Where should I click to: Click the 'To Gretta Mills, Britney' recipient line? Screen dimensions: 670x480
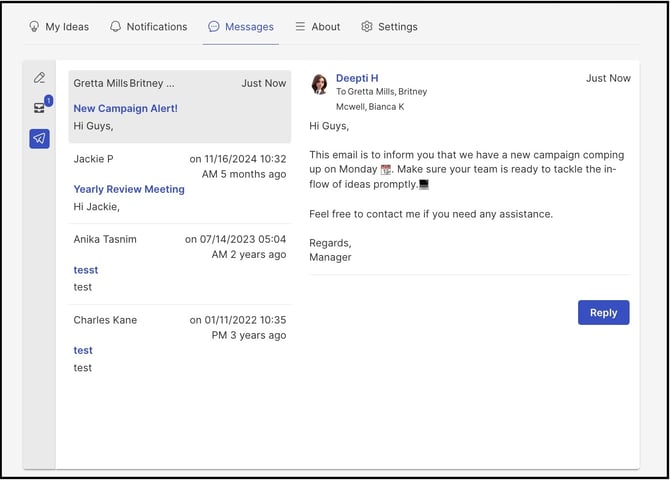click(382, 91)
